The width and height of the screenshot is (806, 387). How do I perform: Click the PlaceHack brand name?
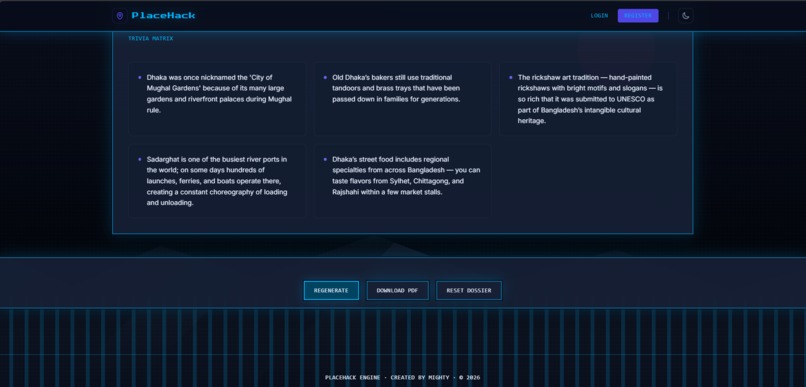163,16
